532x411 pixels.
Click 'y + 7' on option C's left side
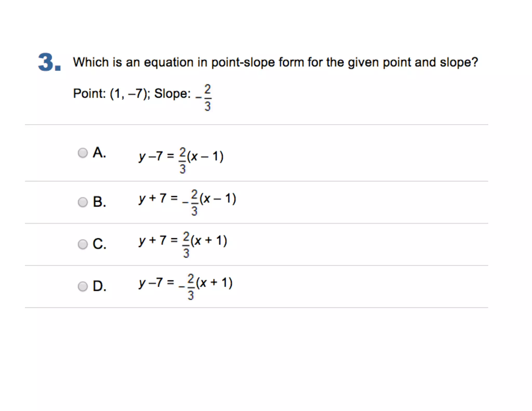coord(152,241)
